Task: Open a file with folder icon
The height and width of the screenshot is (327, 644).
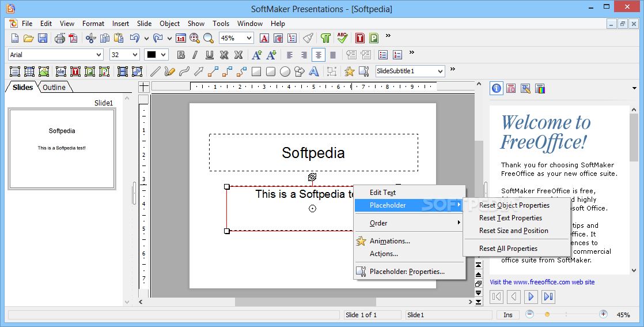Action: 28,38
